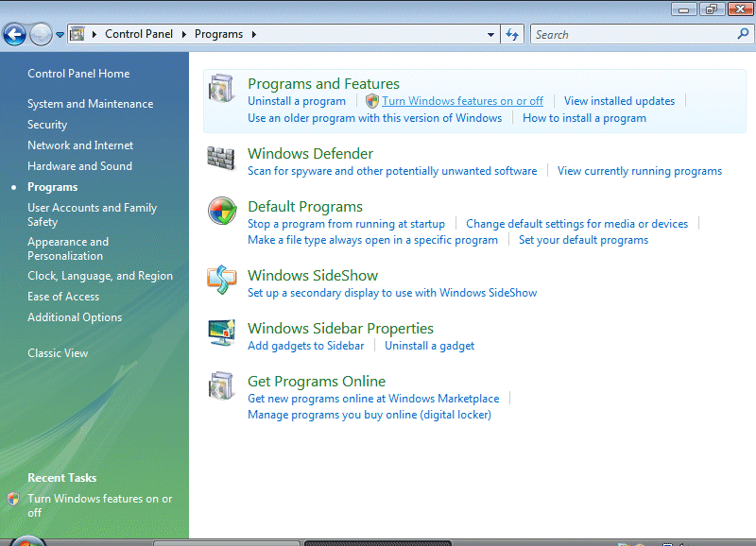Click the refresh button beside address bar
This screenshot has height=546, width=756.
click(512, 35)
